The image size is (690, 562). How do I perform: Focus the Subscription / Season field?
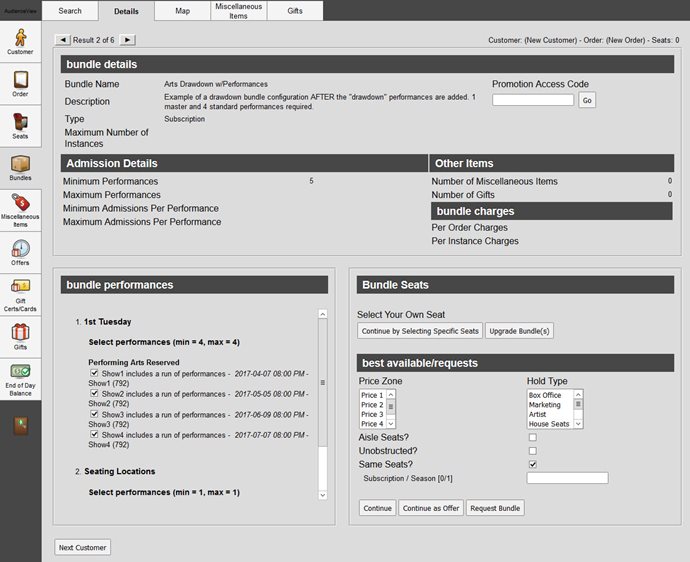point(567,478)
